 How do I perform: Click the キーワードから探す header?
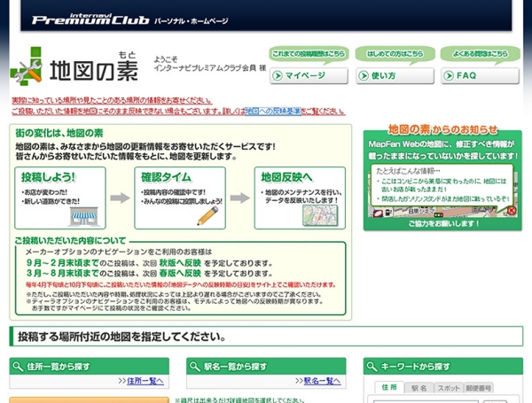[443, 367]
